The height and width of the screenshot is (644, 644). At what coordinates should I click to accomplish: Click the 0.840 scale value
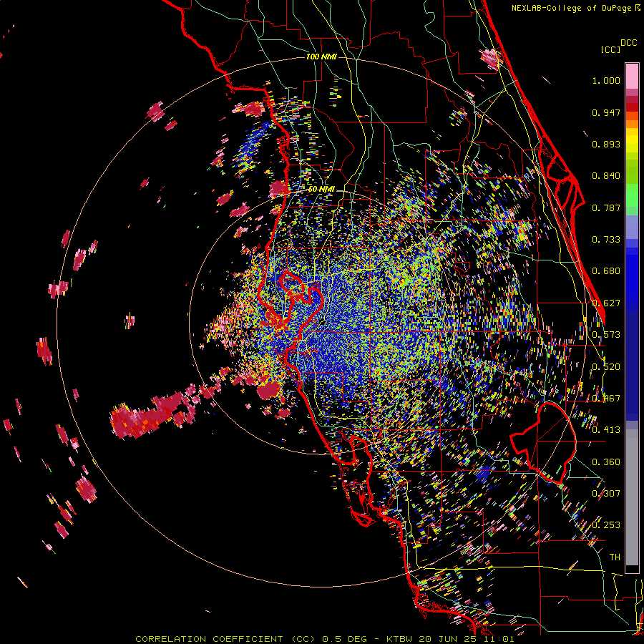606,176
